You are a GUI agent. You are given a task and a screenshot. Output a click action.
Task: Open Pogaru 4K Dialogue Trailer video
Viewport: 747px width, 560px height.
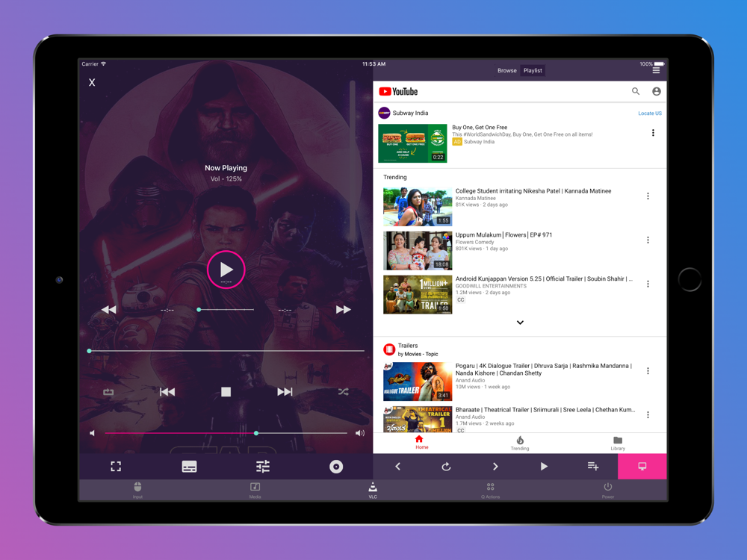[x=543, y=370]
